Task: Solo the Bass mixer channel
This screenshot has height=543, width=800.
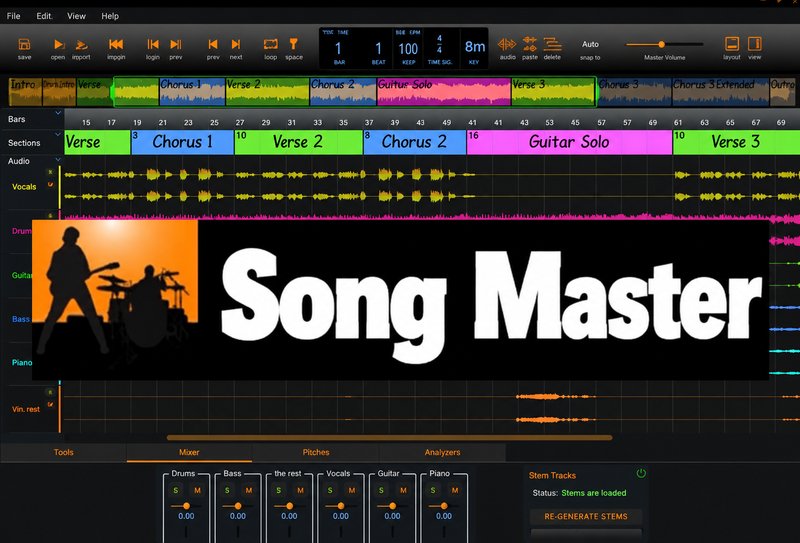Action: pyautogui.click(x=227, y=490)
